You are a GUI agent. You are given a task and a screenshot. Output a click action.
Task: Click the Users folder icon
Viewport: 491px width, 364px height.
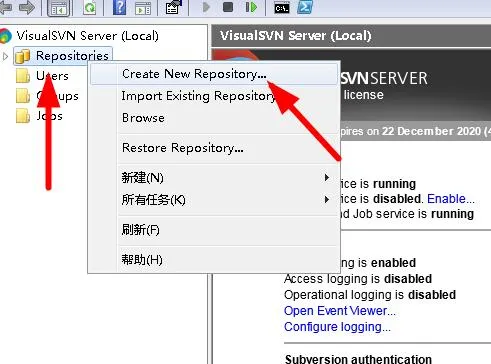click(x=23, y=76)
